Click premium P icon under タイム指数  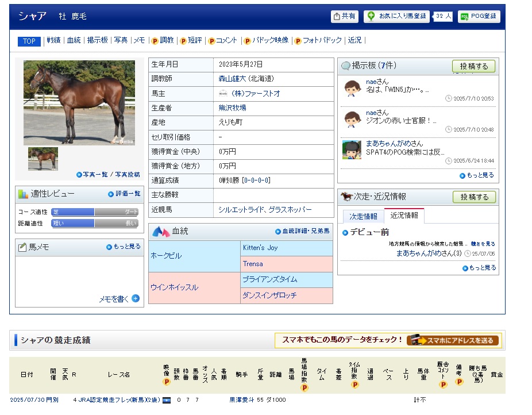(x=354, y=385)
